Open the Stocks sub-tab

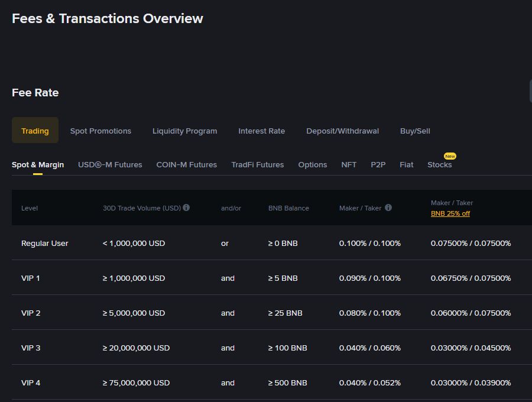(x=439, y=165)
